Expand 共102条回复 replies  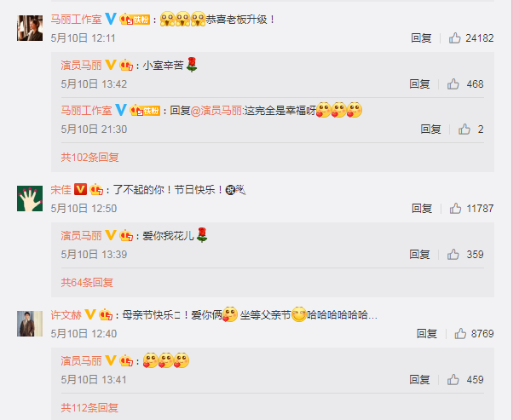pos(89,158)
